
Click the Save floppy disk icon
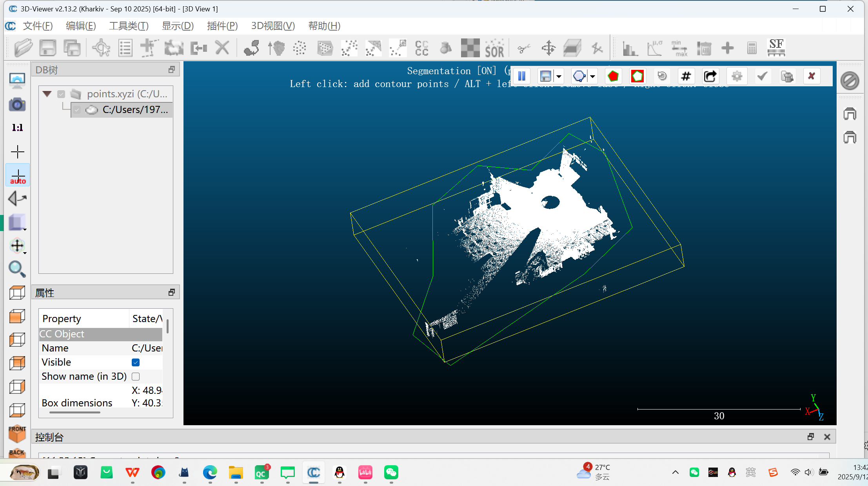tap(48, 48)
